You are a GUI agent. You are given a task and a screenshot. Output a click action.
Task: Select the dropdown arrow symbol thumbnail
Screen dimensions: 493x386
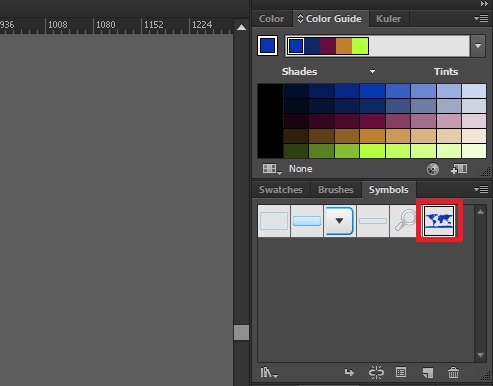click(339, 221)
